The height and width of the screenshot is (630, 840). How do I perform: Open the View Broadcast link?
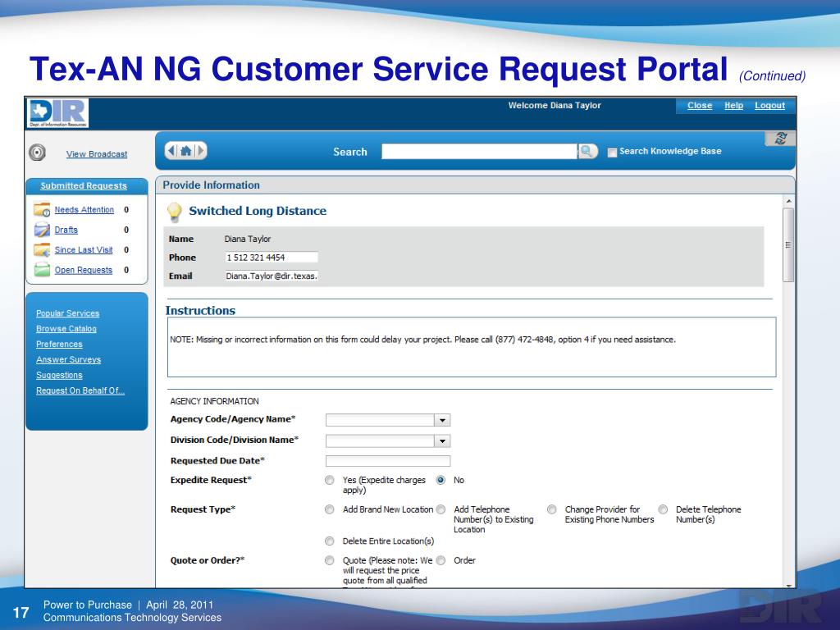pyautogui.click(x=97, y=154)
